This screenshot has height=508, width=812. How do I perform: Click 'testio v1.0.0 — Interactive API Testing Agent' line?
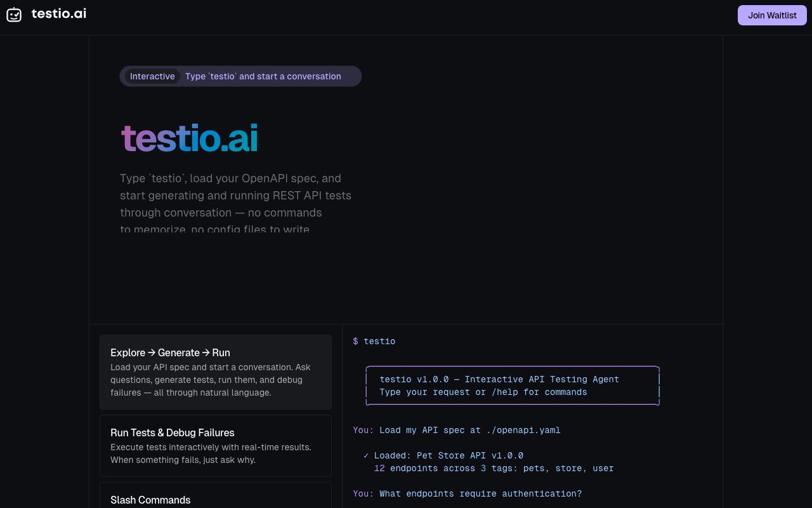pos(499,379)
